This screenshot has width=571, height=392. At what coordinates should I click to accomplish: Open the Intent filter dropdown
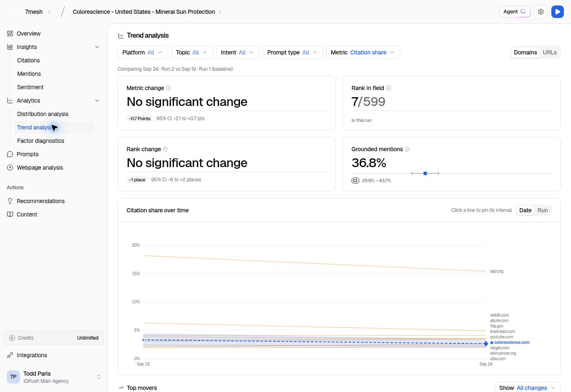(x=238, y=52)
